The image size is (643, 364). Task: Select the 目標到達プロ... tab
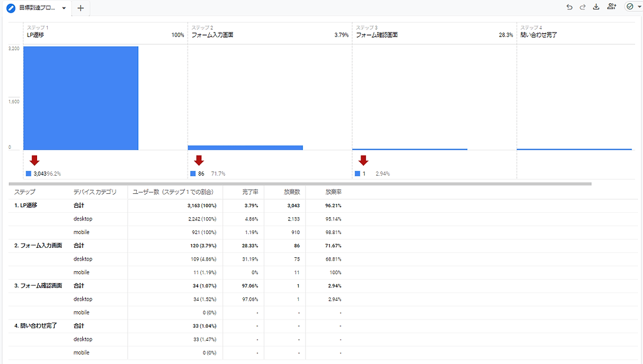click(x=37, y=8)
